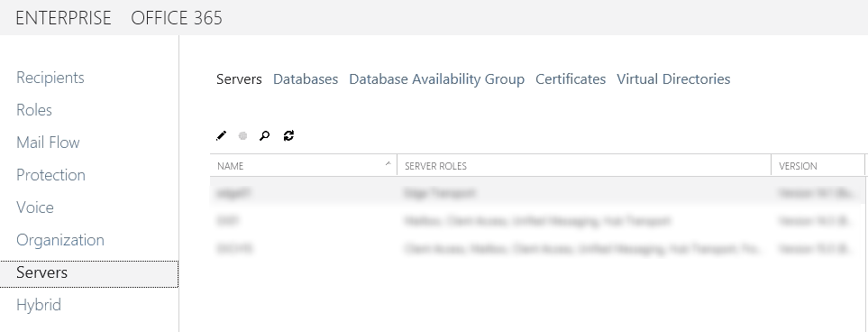Click the pencil edit icon
The height and width of the screenshot is (332, 868).
tap(222, 136)
